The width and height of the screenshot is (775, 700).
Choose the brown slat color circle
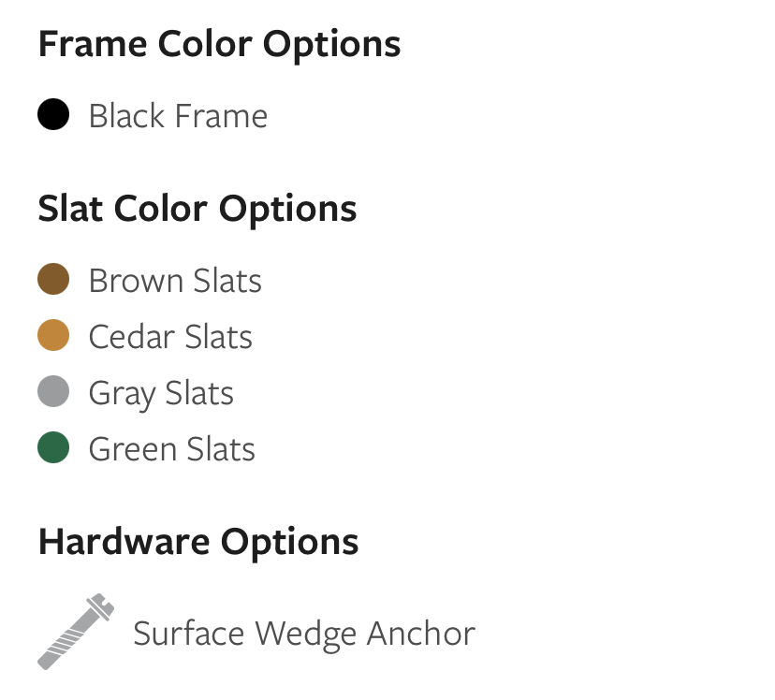coord(53,279)
